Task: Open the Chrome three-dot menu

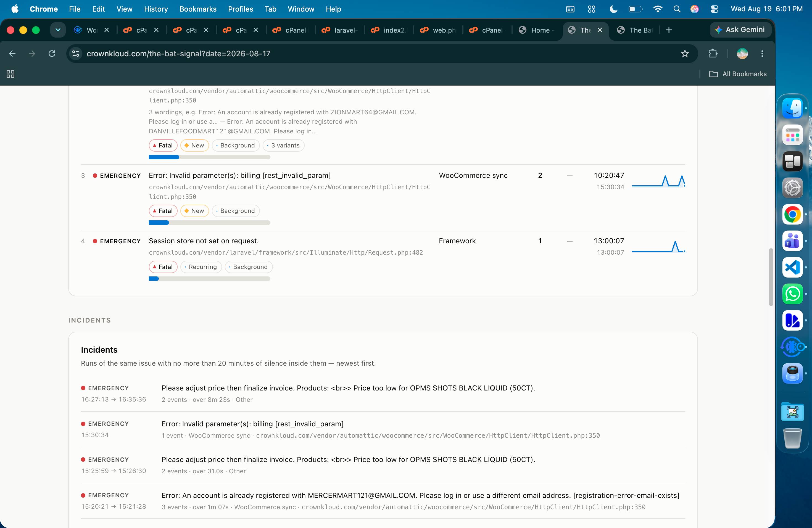Action: click(762, 54)
